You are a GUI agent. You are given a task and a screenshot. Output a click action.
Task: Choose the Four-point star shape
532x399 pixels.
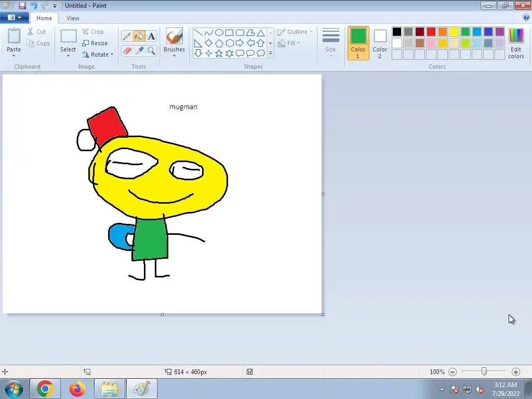[209, 54]
